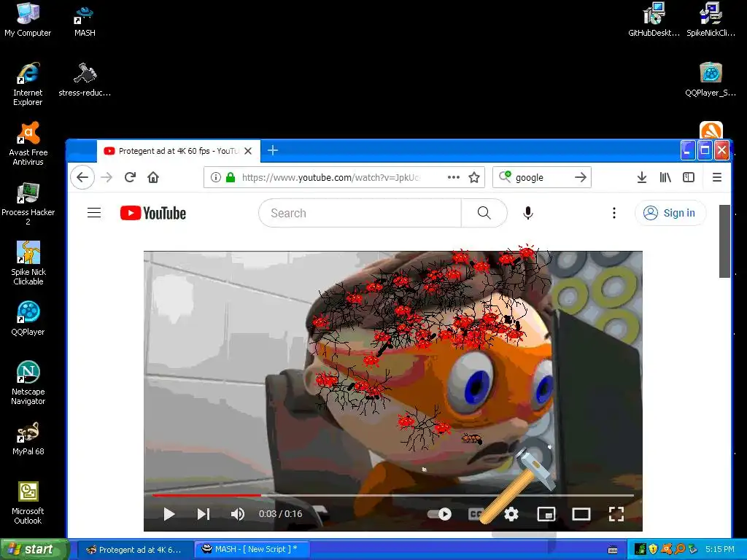Open video settings gear
The height and width of the screenshot is (560, 747).
click(x=511, y=514)
